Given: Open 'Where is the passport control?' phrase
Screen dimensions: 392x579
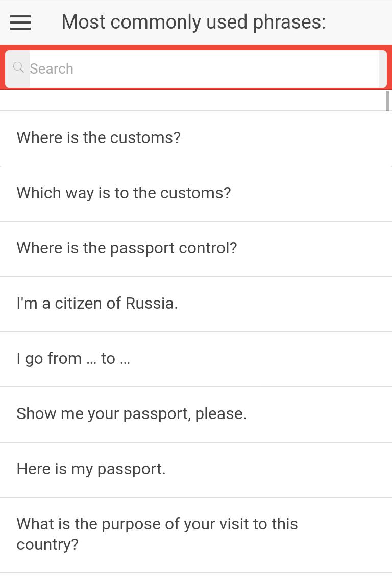Looking at the screenshot, I should 127,248.
